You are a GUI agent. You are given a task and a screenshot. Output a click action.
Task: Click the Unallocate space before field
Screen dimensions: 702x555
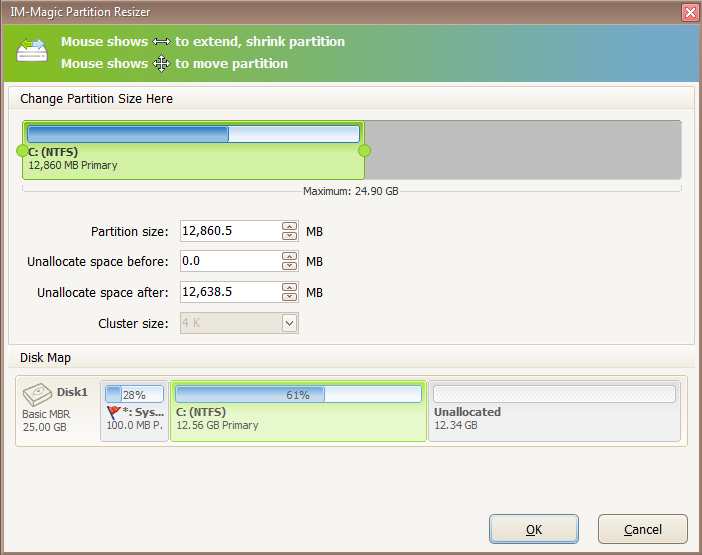click(231, 261)
